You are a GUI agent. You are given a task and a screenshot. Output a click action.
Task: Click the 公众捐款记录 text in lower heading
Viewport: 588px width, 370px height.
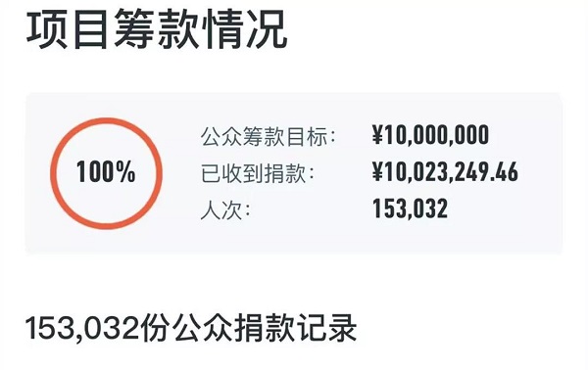point(266,328)
